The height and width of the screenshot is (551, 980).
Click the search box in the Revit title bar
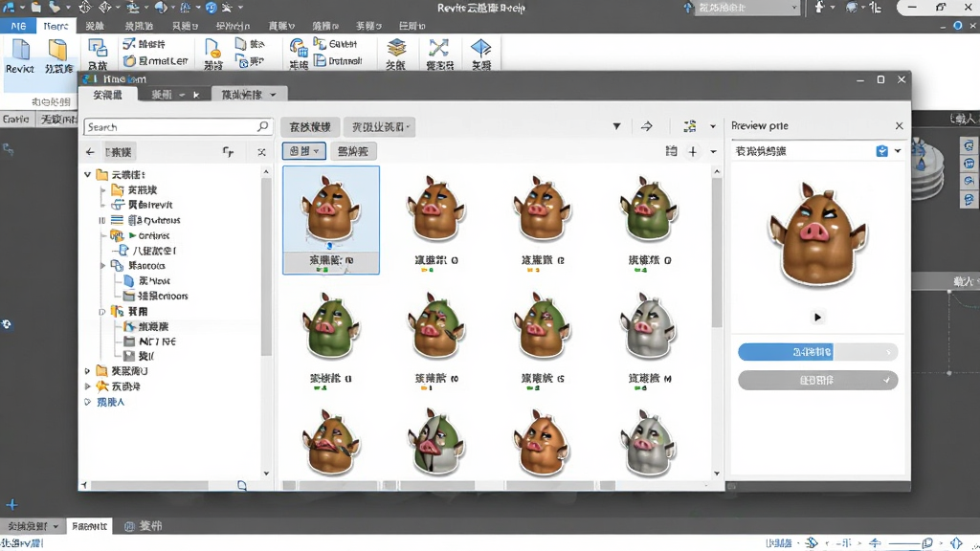(748, 8)
